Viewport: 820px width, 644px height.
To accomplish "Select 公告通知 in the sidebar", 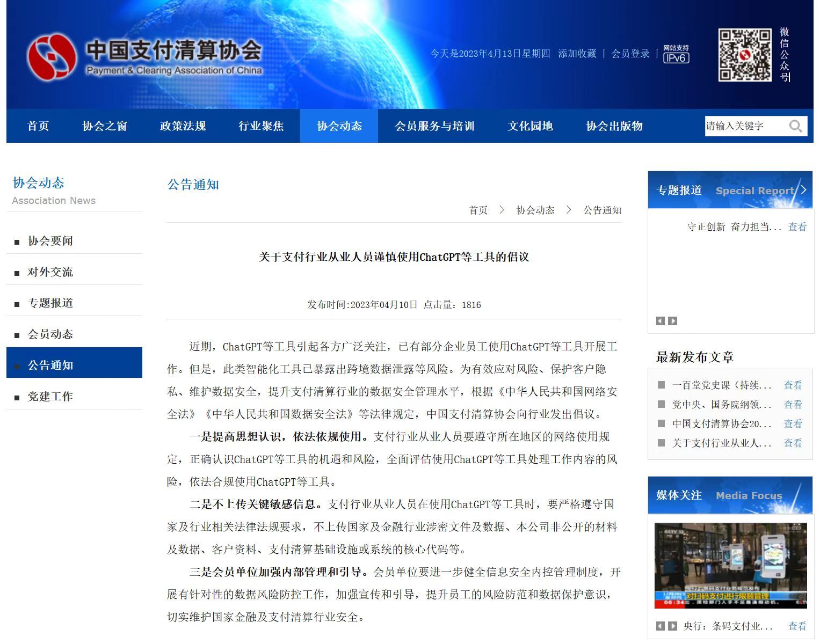I will click(x=74, y=363).
